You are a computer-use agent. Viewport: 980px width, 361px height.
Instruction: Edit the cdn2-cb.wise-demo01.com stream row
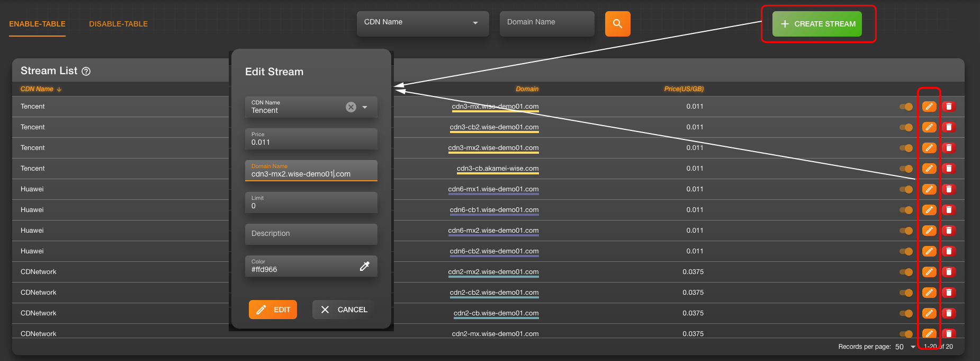(929, 313)
